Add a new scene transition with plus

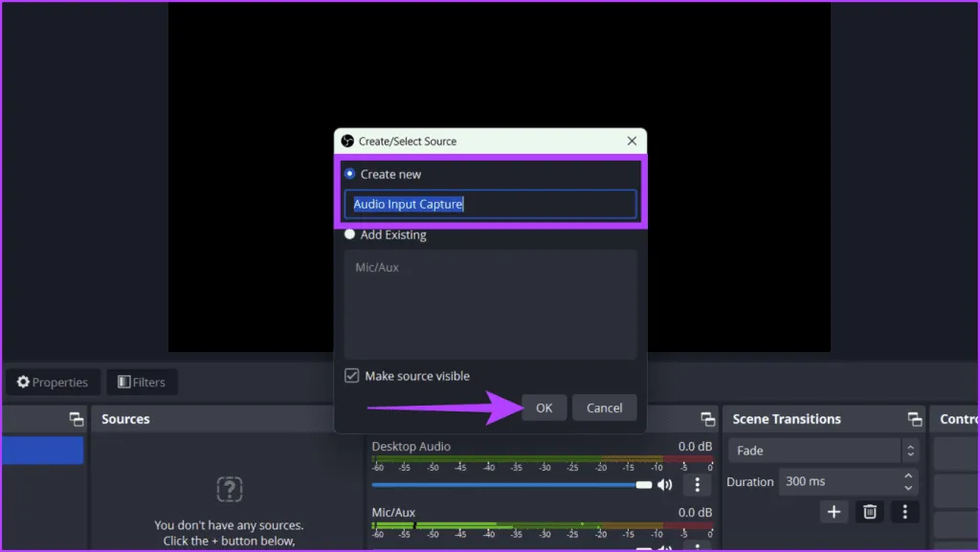click(x=834, y=512)
